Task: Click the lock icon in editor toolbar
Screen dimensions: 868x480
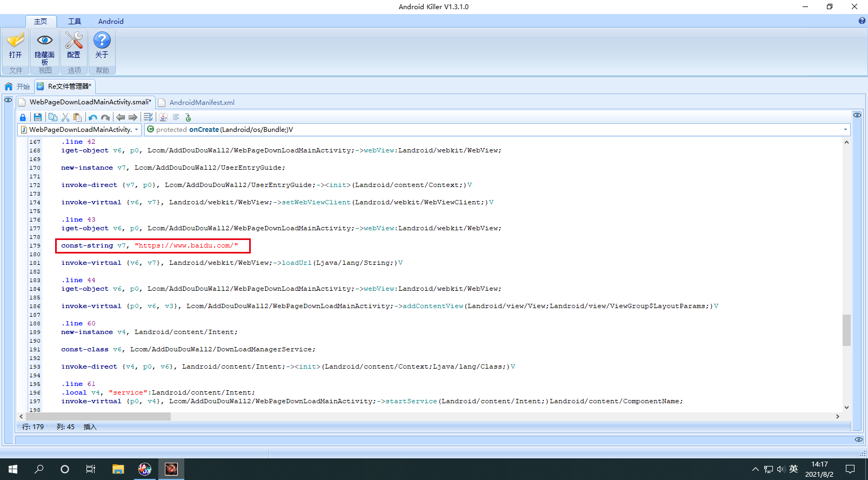Action: (x=23, y=117)
